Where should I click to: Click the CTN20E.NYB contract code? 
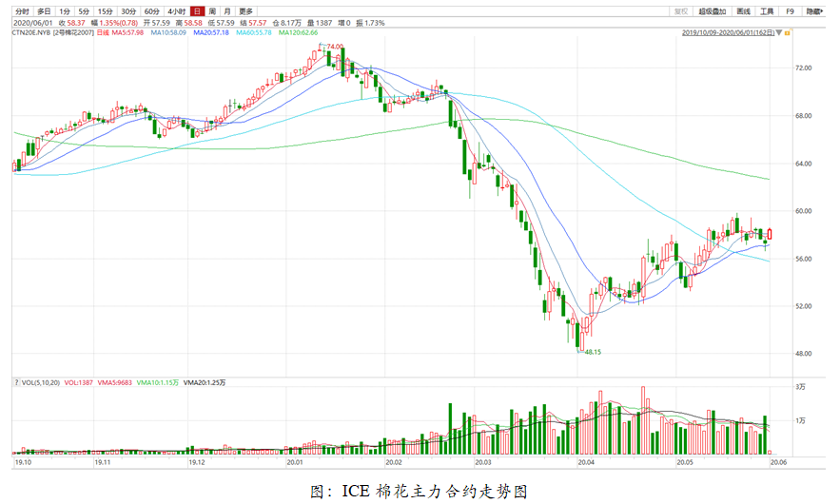pyautogui.click(x=31, y=32)
